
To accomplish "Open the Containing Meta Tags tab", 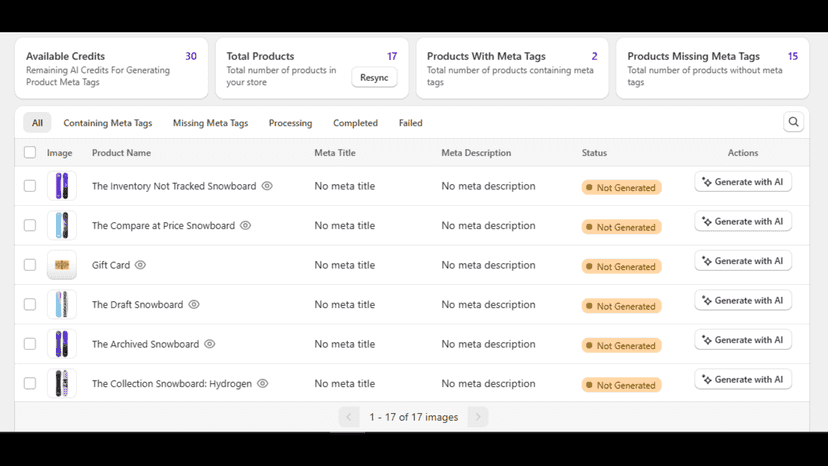I will click(x=108, y=123).
